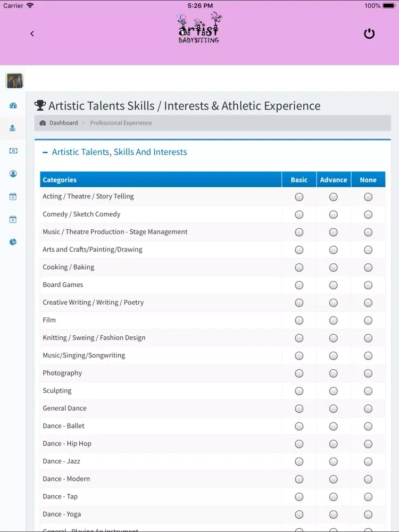Viewport: 399px width, 532px height.
Task: Tap the back arrow in header
Action: click(32, 34)
